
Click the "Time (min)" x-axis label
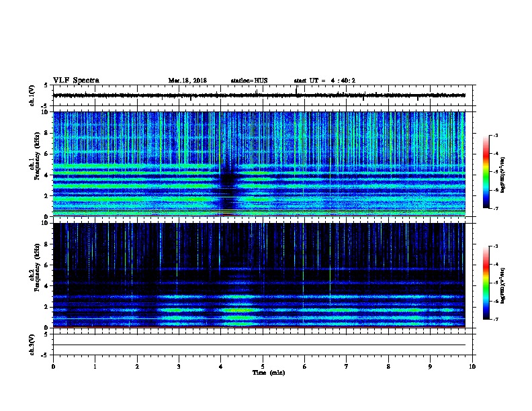pyautogui.click(x=269, y=373)
